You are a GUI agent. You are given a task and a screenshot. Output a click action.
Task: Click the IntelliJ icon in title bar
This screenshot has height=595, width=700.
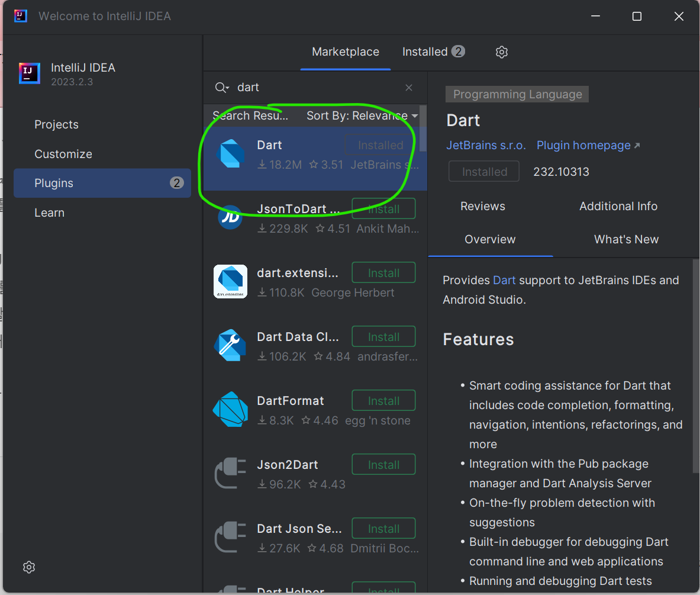pyautogui.click(x=21, y=16)
